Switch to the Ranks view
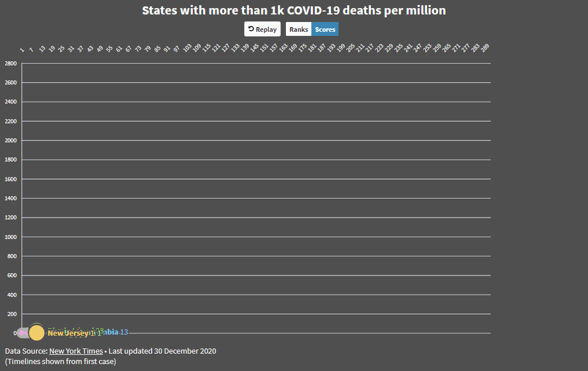 coord(299,30)
